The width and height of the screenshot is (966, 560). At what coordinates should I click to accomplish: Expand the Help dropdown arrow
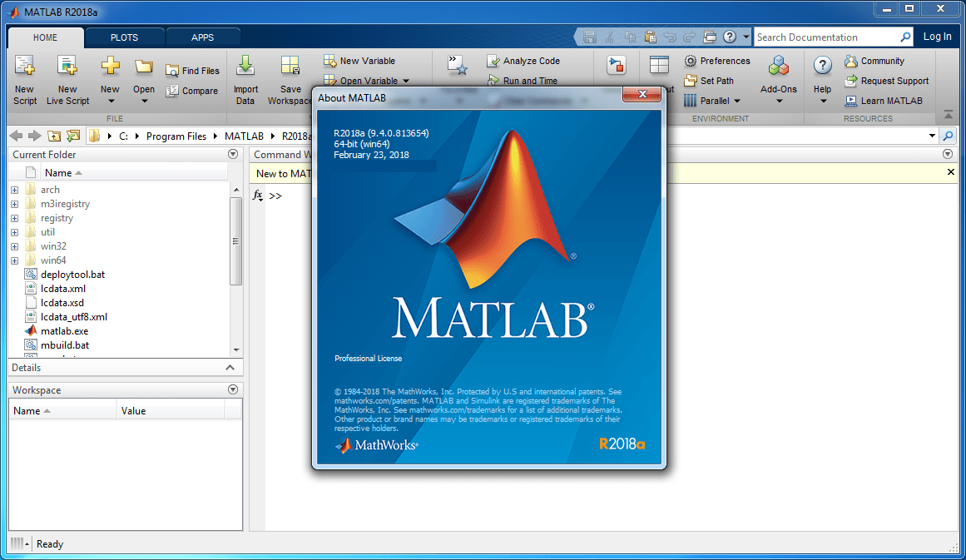click(x=823, y=101)
